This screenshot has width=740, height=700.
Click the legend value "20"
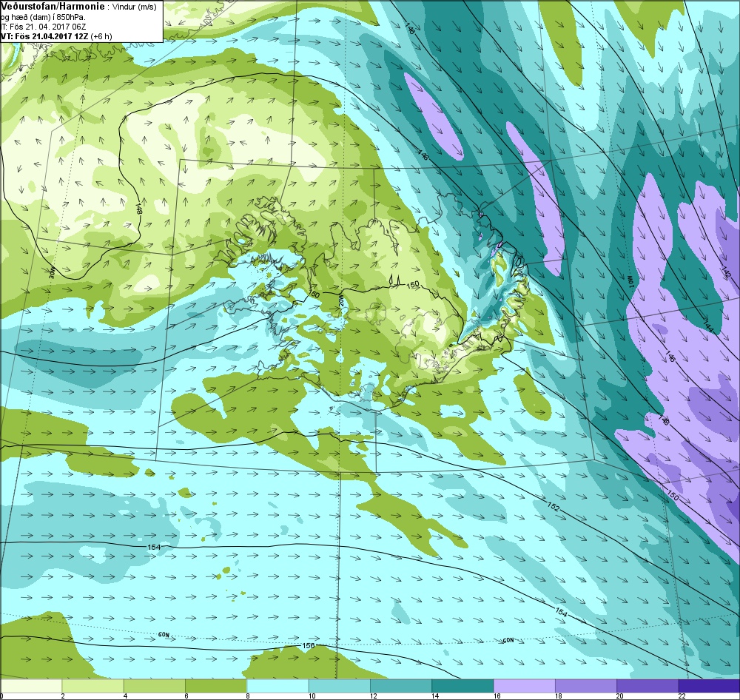pyautogui.click(x=620, y=696)
